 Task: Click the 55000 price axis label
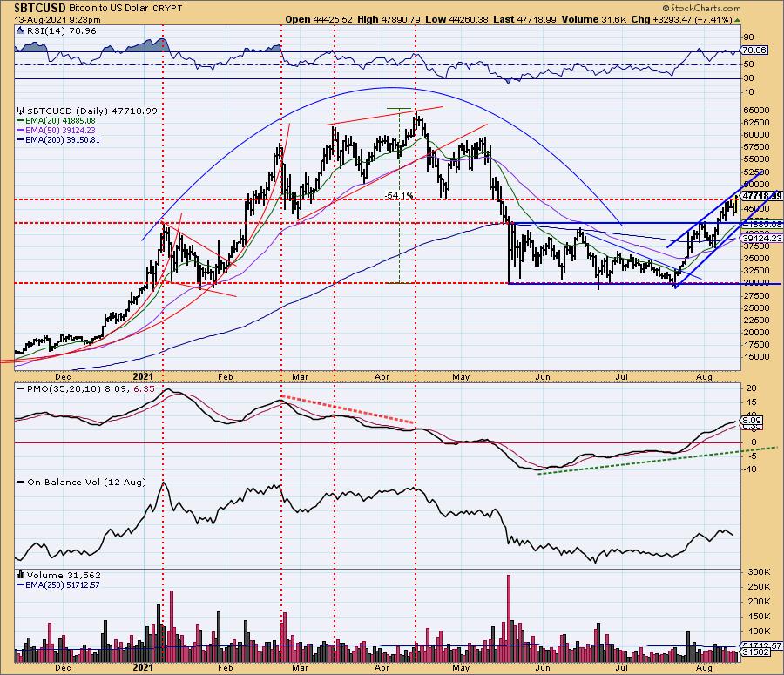pos(756,159)
